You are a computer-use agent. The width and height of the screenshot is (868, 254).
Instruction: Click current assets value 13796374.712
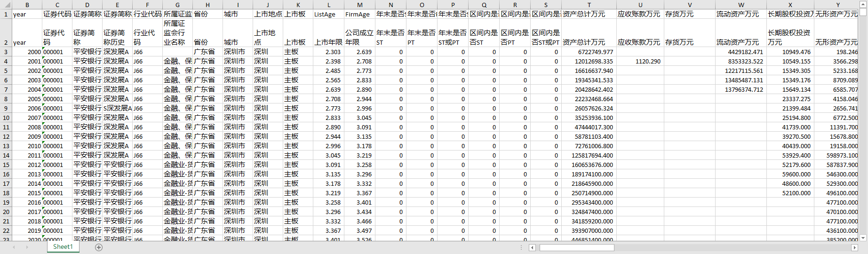[x=741, y=89]
